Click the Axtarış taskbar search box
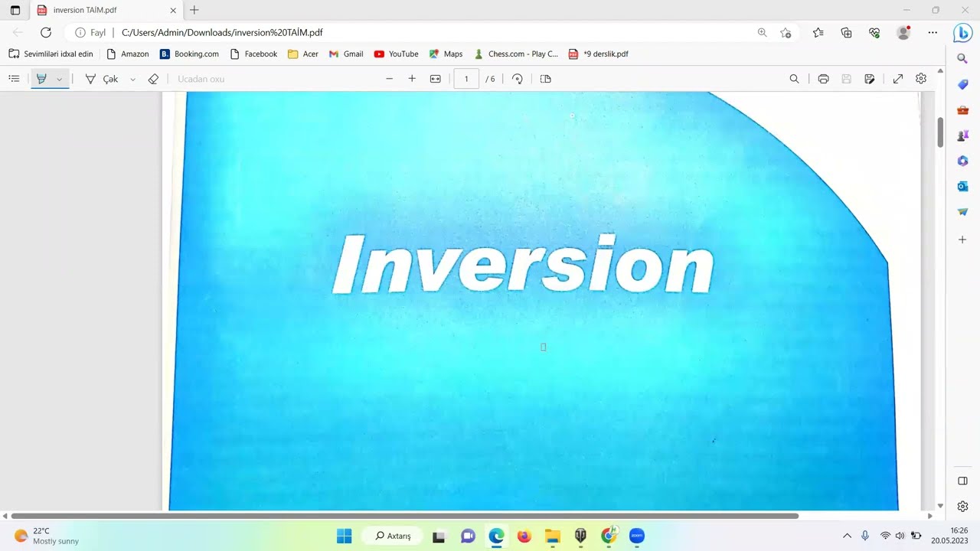Screen dimensions: 980x551 point(393,536)
